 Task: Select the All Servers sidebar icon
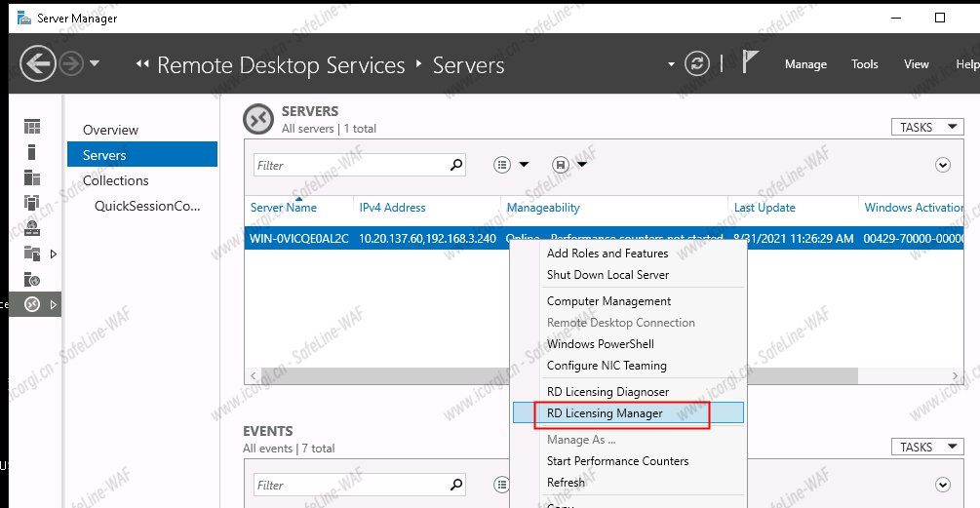tap(32, 177)
